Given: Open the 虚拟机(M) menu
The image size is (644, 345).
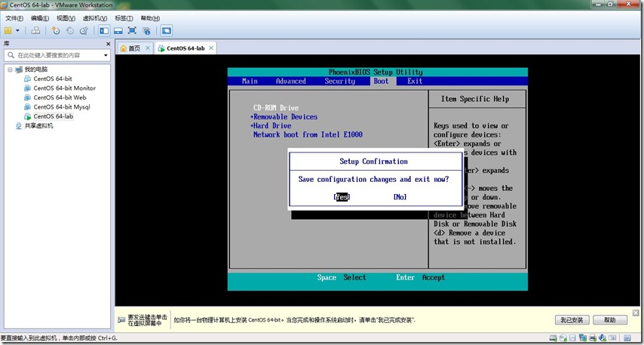Looking at the screenshot, I should [95, 18].
